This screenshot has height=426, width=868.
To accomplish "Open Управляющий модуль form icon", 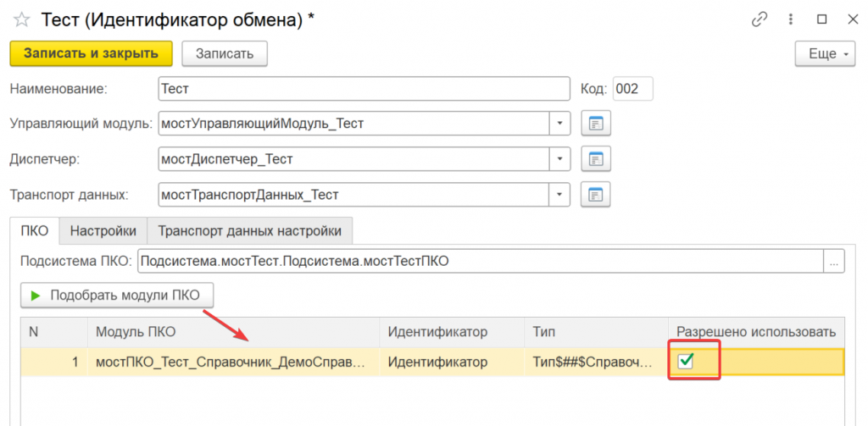I will tap(597, 124).
